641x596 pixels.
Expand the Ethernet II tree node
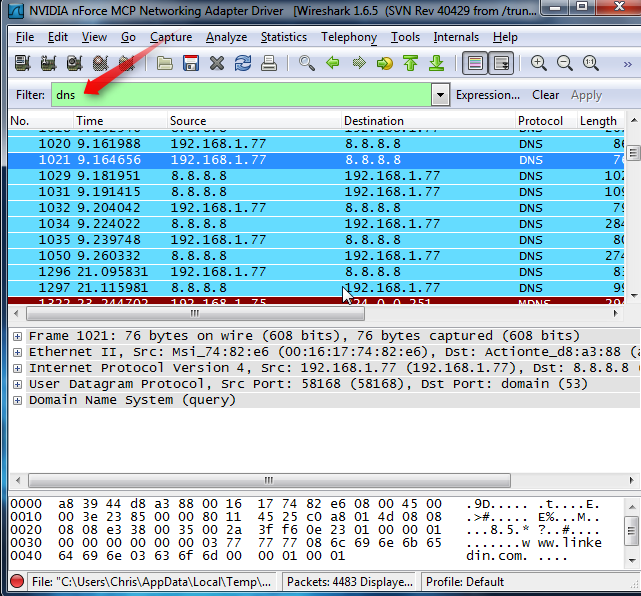[x=17, y=352]
